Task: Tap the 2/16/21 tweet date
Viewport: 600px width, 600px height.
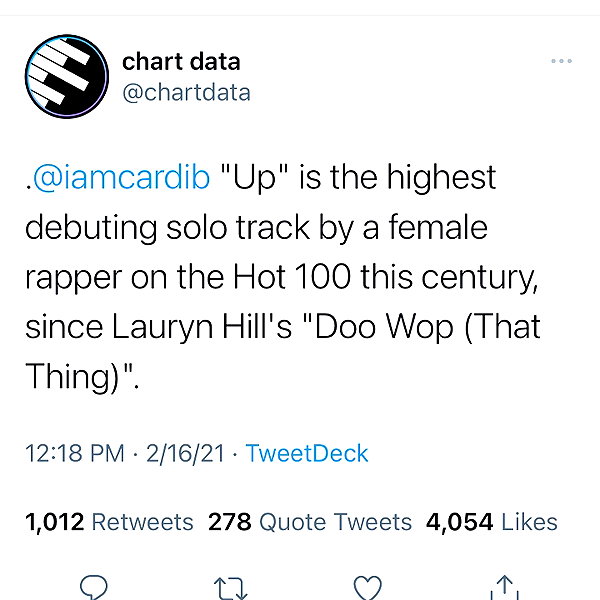Action: click(x=185, y=454)
